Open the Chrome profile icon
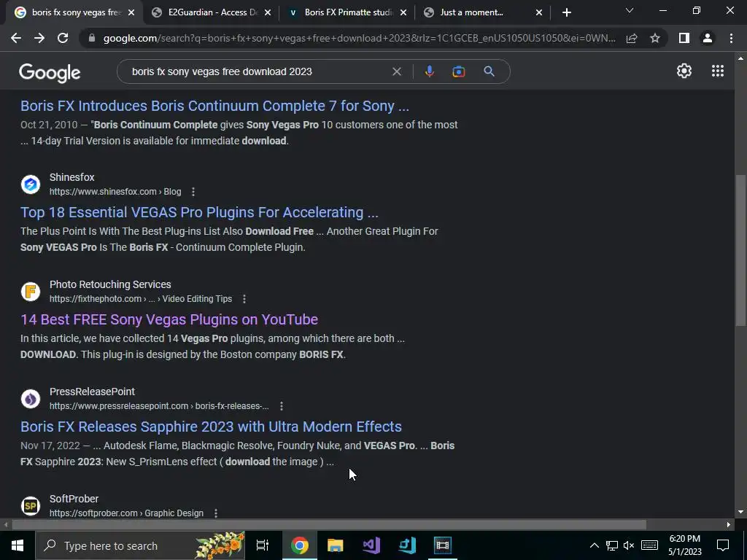 [708, 38]
